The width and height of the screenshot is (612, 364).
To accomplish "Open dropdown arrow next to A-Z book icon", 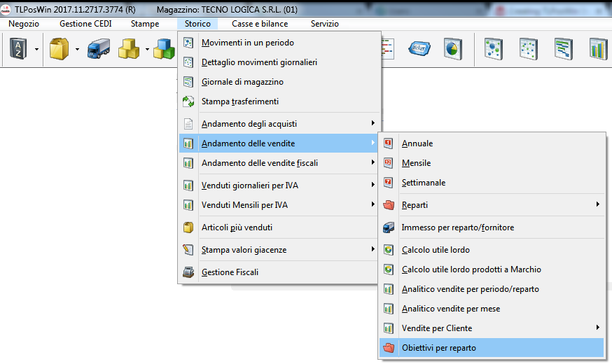I will 36,50.
